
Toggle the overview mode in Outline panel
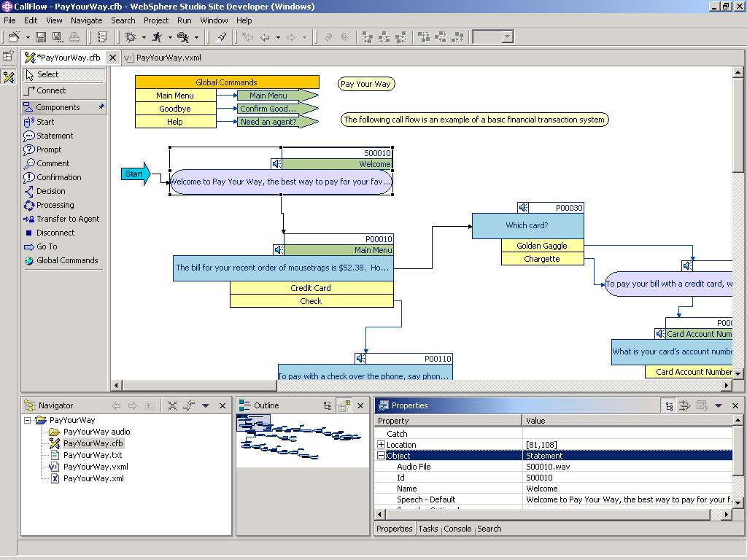(344, 406)
